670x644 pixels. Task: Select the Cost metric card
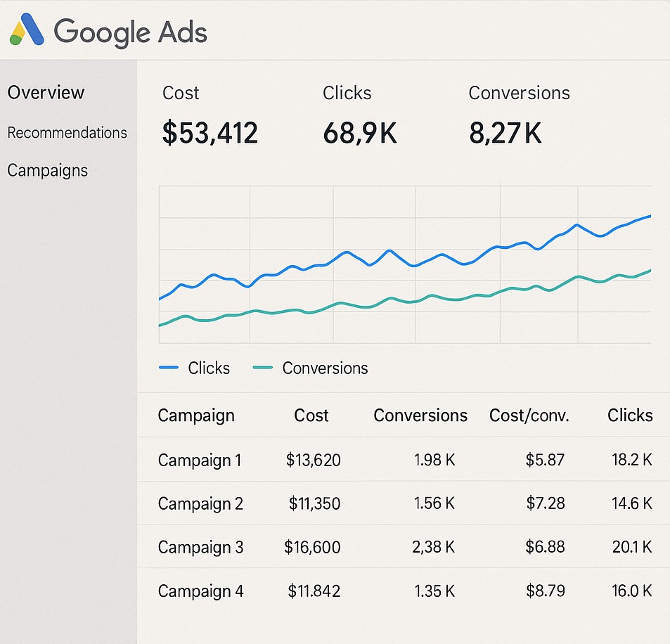(210, 116)
